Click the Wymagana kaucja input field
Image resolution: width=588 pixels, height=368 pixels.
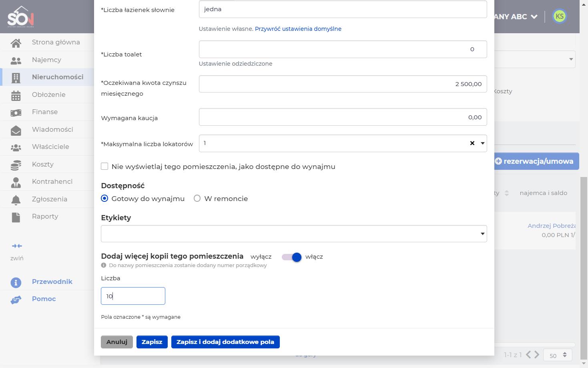tap(343, 117)
